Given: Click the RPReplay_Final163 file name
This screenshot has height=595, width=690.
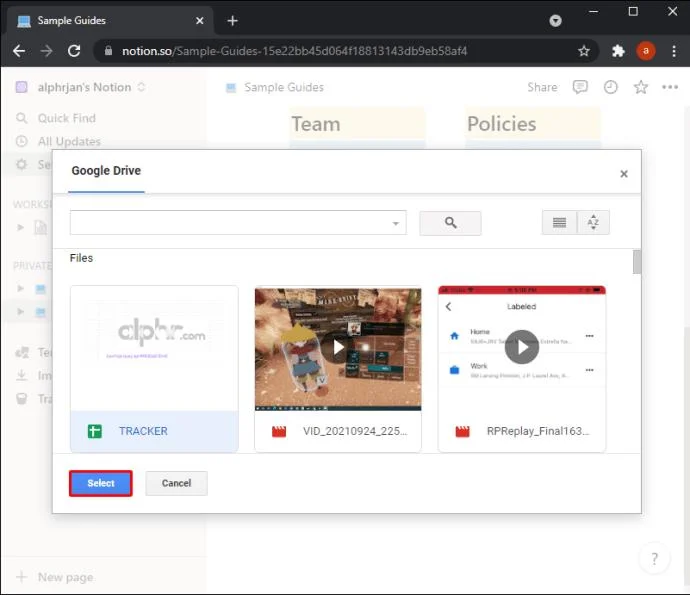Looking at the screenshot, I should click(537, 431).
